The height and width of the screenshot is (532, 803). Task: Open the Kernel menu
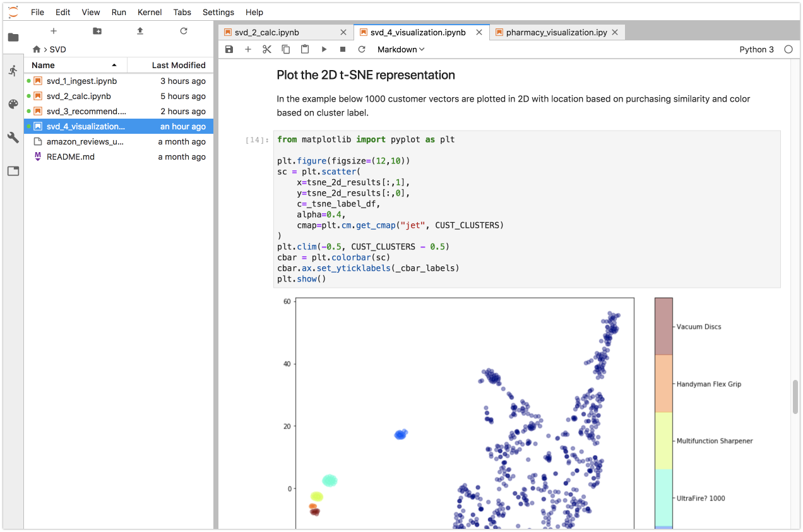click(x=149, y=12)
